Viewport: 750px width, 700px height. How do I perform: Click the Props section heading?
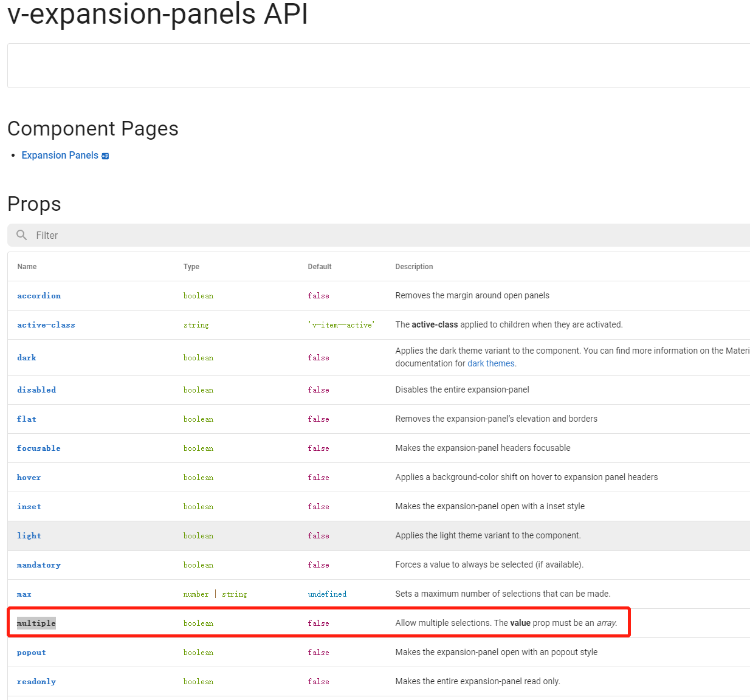[34, 204]
